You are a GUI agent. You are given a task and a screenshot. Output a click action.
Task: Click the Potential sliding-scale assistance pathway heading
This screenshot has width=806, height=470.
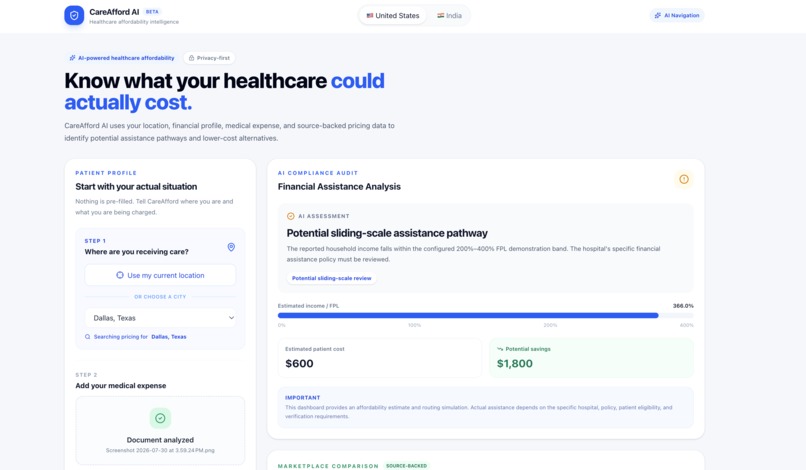pyautogui.click(x=387, y=233)
